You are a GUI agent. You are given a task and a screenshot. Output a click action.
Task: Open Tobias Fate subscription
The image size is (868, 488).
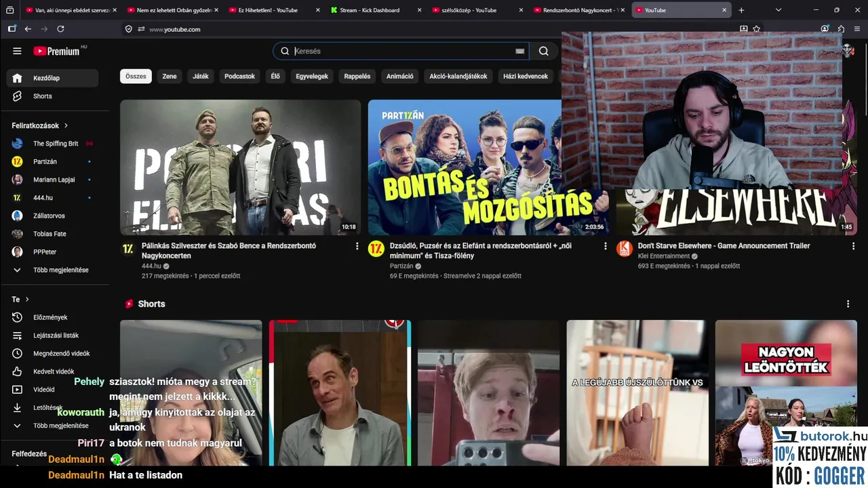click(52, 234)
